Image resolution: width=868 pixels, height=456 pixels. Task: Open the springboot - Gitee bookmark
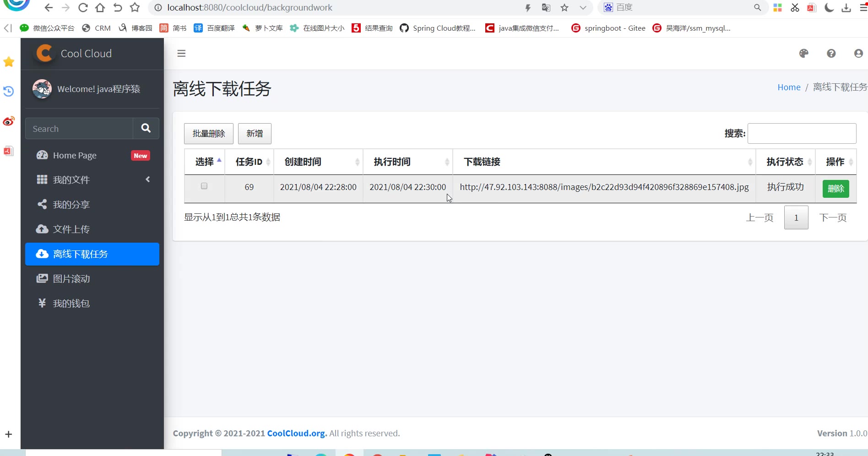click(608, 28)
